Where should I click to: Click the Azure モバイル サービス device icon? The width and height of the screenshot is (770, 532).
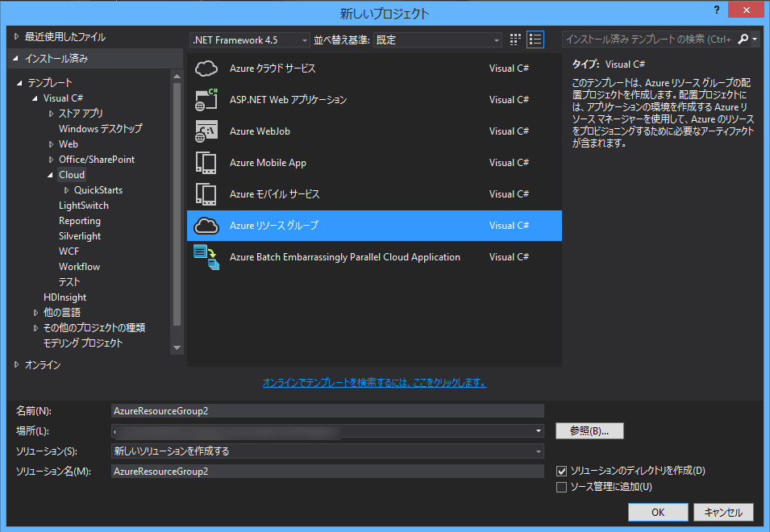(206, 193)
